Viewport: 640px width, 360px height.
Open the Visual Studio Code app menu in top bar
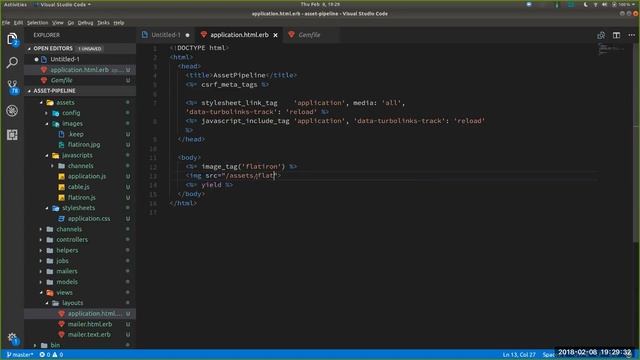tap(63, 4)
